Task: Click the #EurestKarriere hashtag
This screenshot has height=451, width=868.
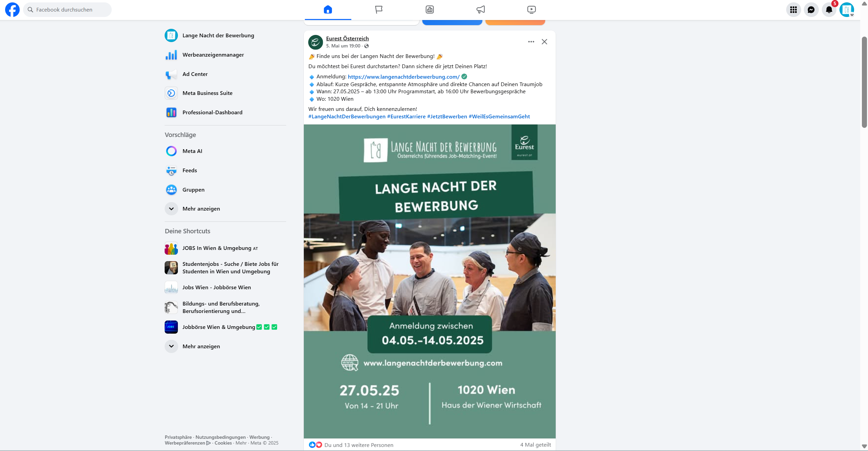Action: click(406, 116)
